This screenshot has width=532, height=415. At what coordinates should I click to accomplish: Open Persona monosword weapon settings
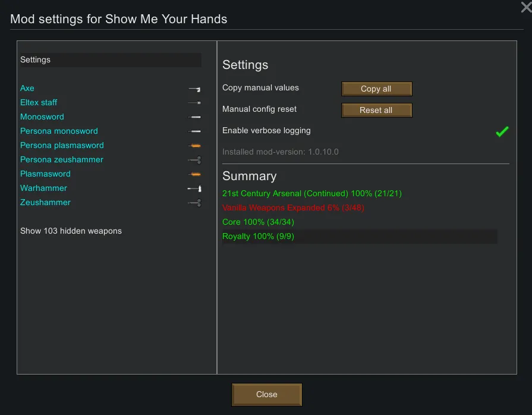(x=59, y=131)
